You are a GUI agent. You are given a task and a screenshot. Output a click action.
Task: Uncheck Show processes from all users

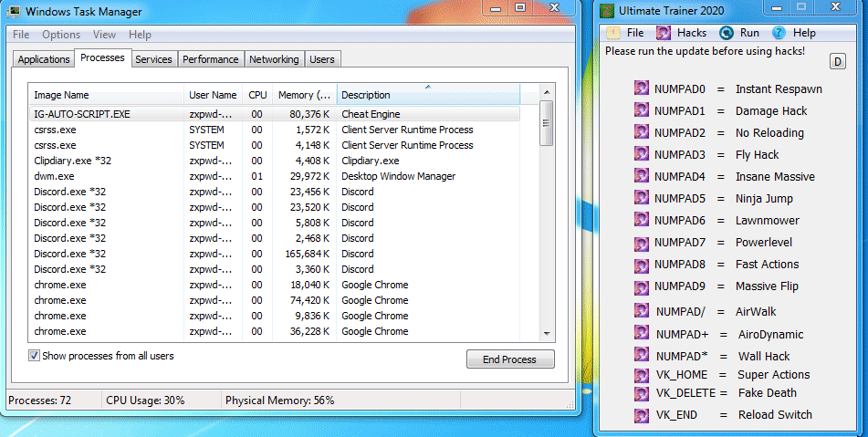coord(35,356)
